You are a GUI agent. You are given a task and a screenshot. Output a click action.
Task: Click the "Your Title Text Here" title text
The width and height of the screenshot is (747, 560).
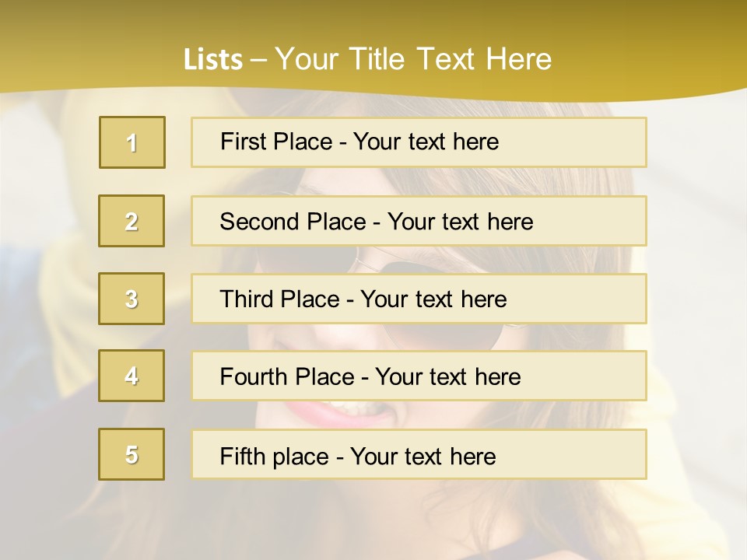click(413, 60)
